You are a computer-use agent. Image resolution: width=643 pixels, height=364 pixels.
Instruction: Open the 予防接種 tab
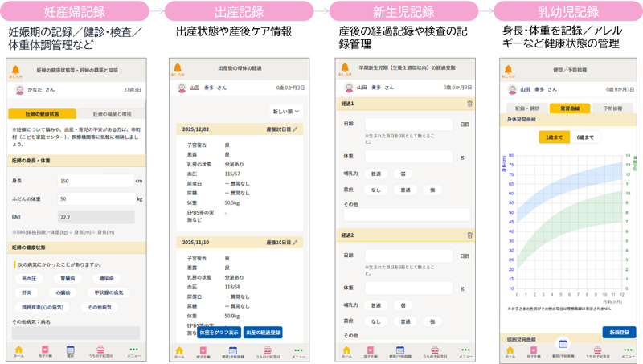(x=612, y=108)
